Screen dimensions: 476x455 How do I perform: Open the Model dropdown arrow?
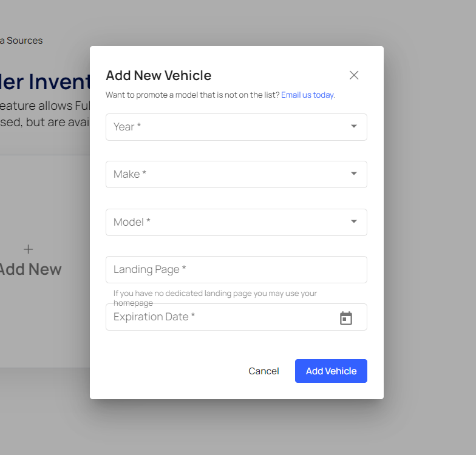click(354, 222)
